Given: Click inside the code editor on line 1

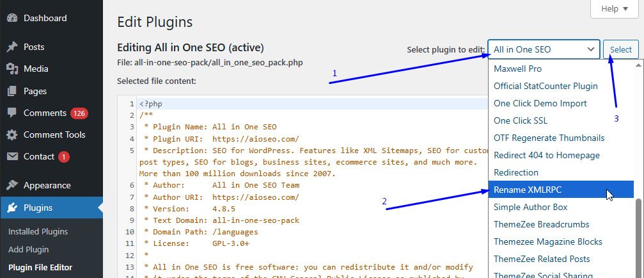Looking at the screenshot, I should coord(312,104).
